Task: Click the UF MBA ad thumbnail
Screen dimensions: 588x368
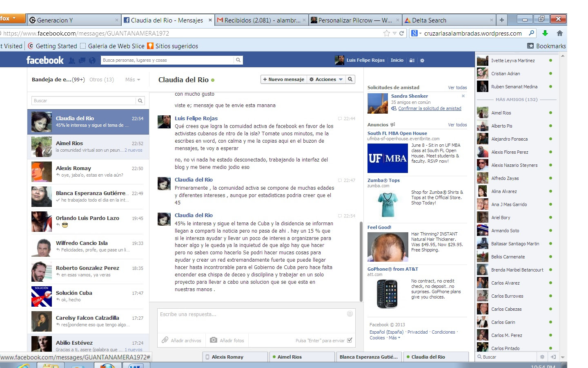Action: (x=388, y=158)
